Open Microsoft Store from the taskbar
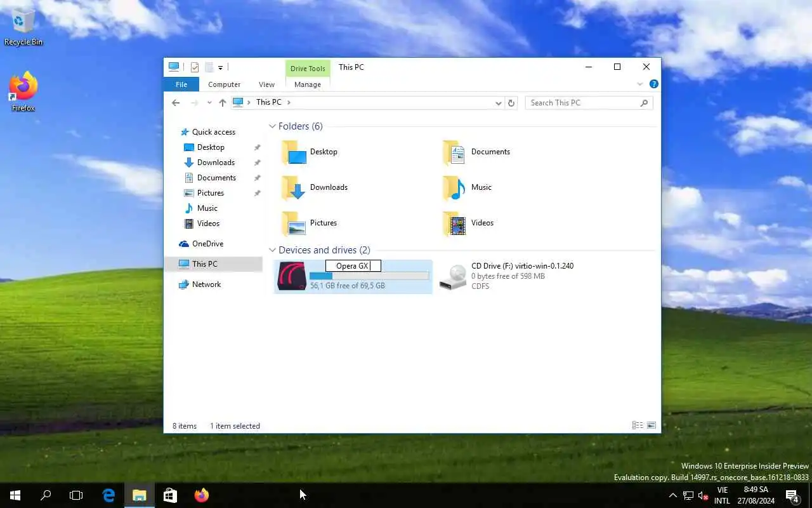812x508 pixels. coord(170,495)
